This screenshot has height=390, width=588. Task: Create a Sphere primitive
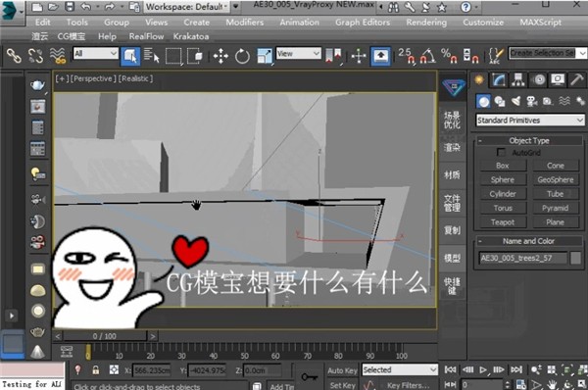(x=503, y=180)
